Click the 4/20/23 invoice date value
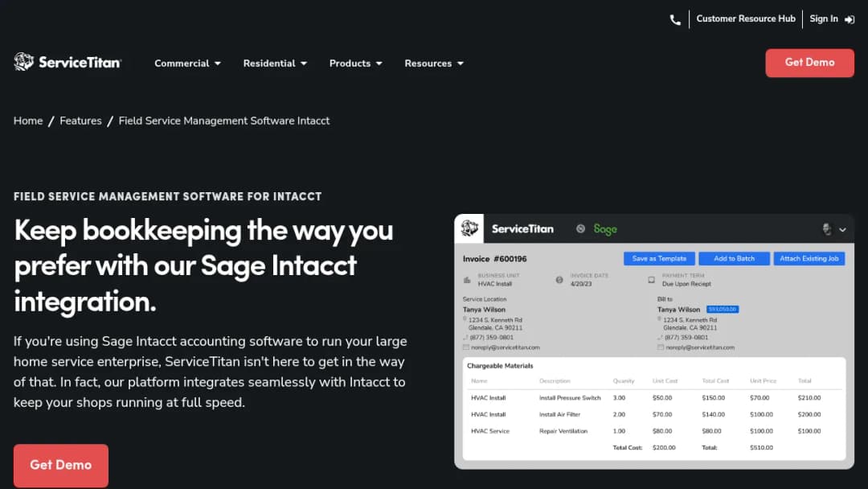The height and width of the screenshot is (489, 868). [581, 284]
